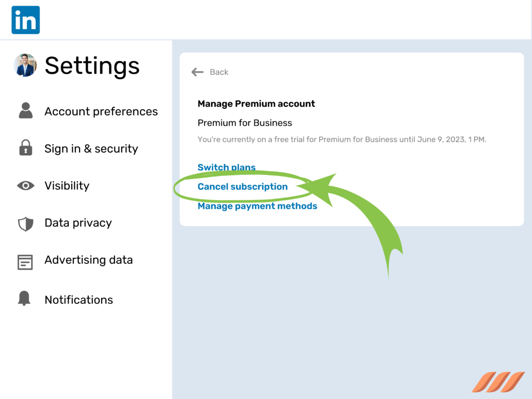
Task: Click the Switch plans link
Action: 227,167
